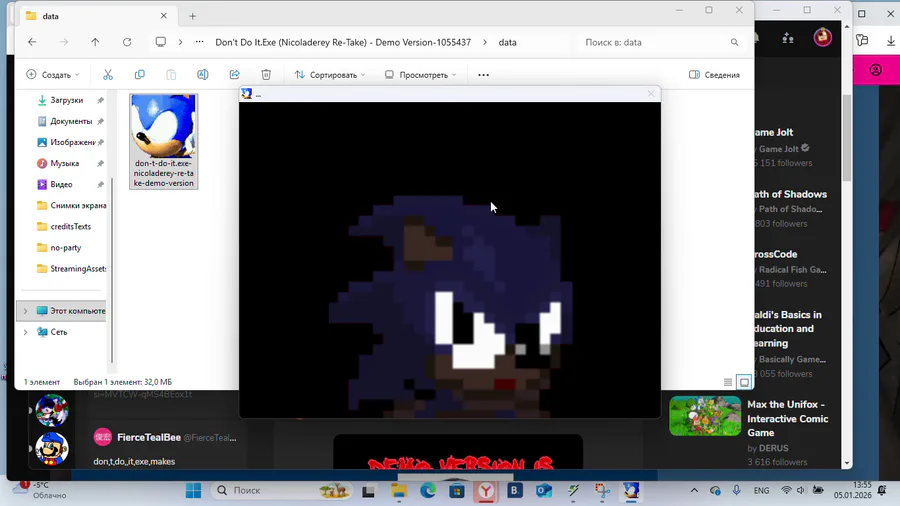The height and width of the screenshot is (506, 900).
Task: Click the Cut scissors icon
Action: (x=108, y=75)
